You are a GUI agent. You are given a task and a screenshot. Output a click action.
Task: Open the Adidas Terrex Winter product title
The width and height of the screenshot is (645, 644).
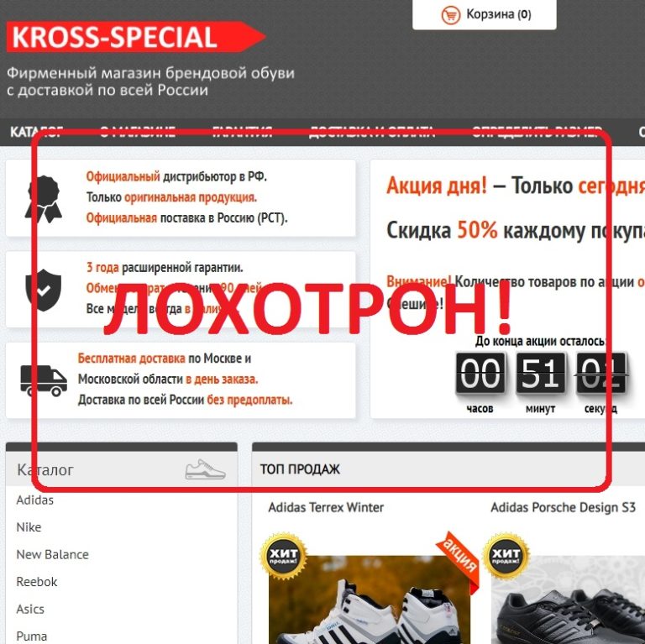326,507
